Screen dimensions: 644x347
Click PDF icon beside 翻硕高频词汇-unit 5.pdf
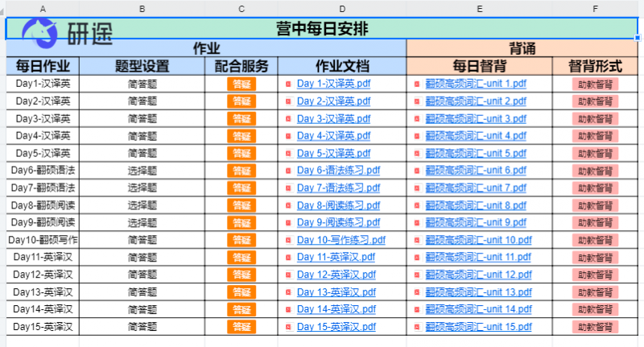coord(417,154)
